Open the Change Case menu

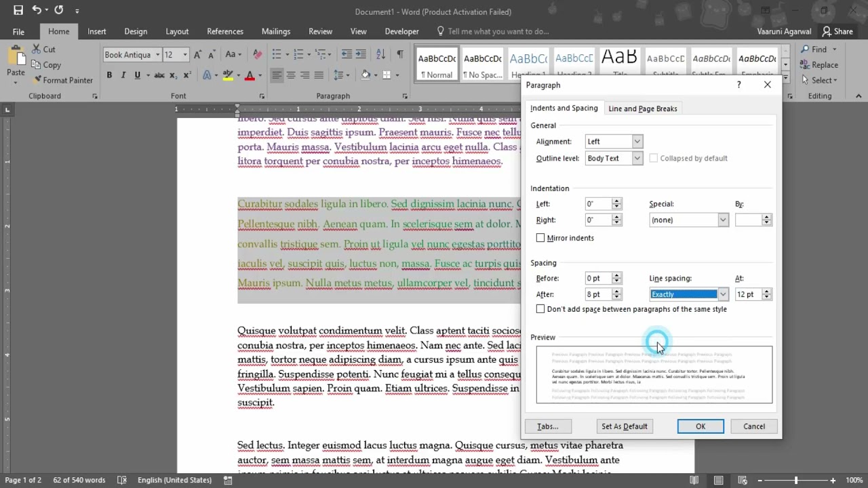(233, 55)
